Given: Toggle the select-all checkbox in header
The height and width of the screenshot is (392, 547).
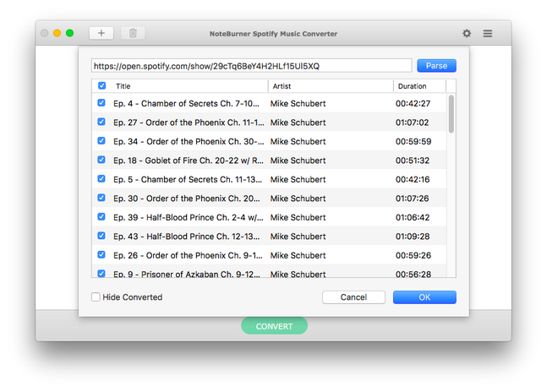Looking at the screenshot, I should click(x=102, y=85).
